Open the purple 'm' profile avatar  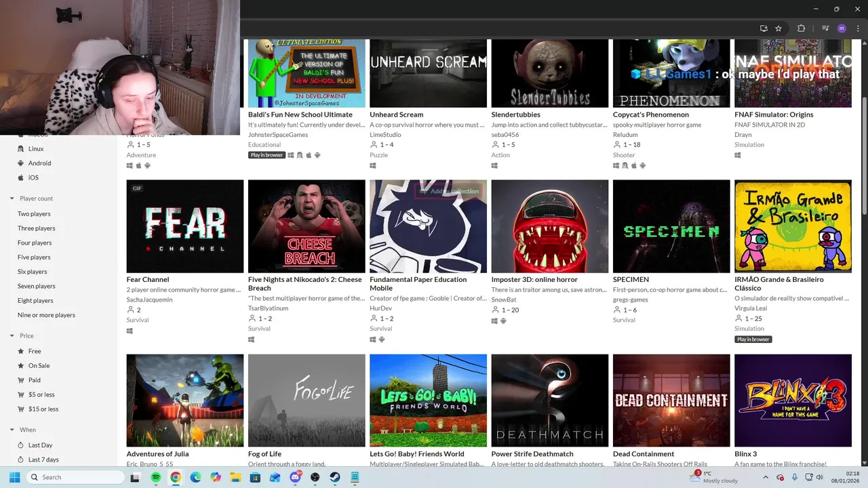(842, 28)
